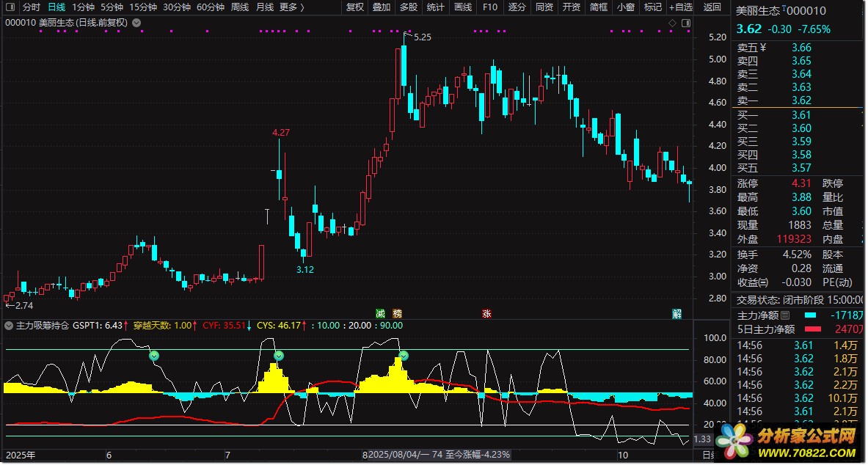Switch to the 周线 weekly period tab

coord(239,7)
